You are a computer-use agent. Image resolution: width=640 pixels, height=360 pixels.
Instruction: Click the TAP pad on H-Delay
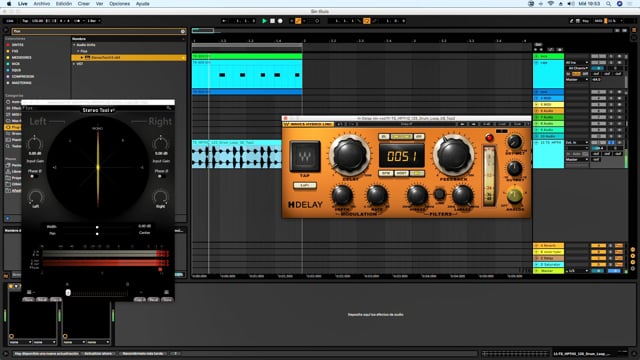click(304, 156)
